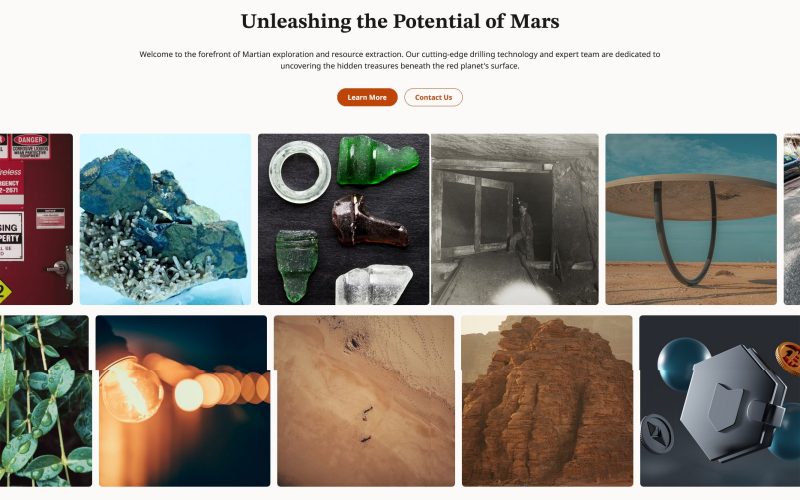Image resolution: width=800 pixels, height=500 pixels.
Task: Click the Unleashing the Potential of Mars heading
Action: coord(400,21)
